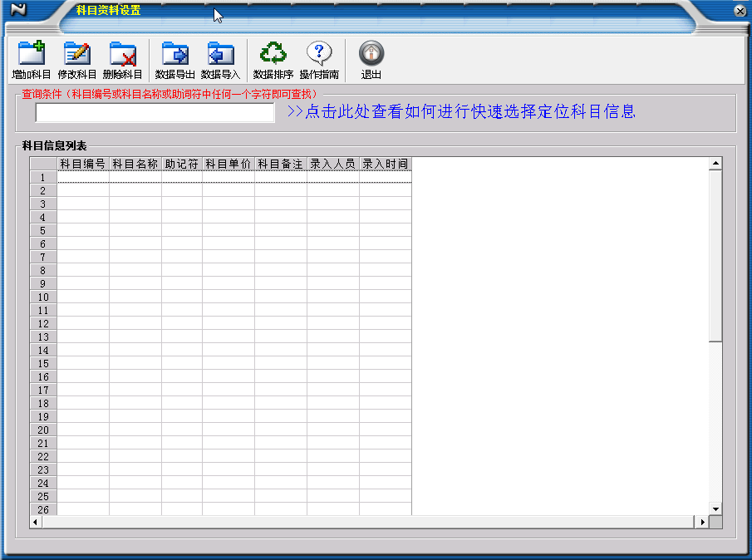Open the quick-locate subject info help link

[x=461, y=111]
